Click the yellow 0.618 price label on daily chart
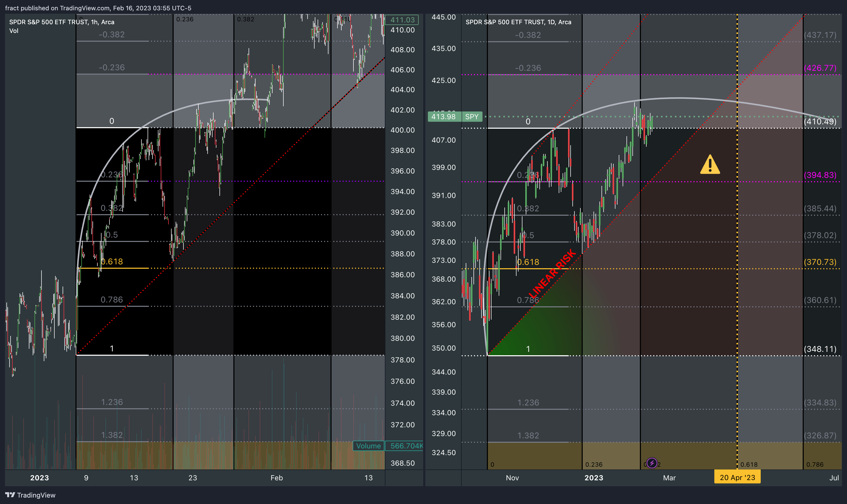 click(528, 262)
